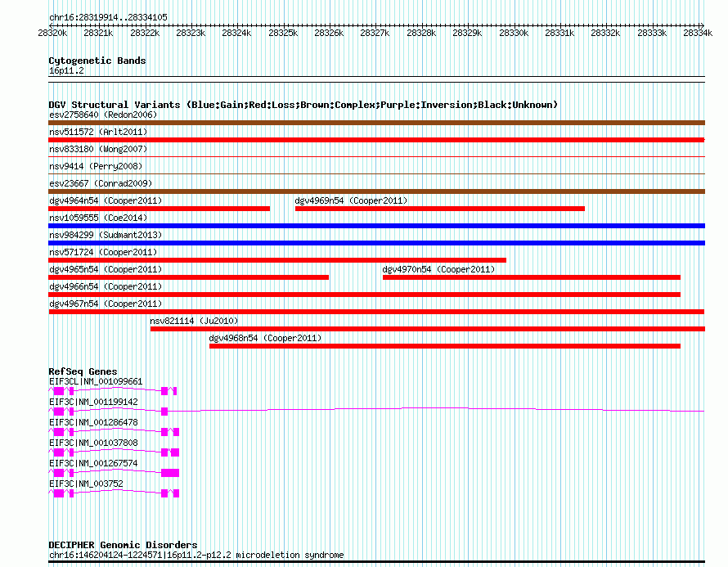Click the DECIPHER Genomic Disorders track title
Image resolution: width=728 pixels, height=567 pixels.
(x=123, y=545)
